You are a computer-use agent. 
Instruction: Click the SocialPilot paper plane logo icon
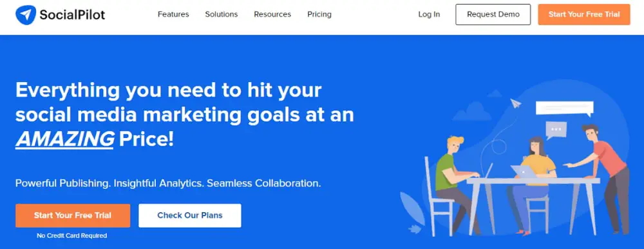(26, 15)
